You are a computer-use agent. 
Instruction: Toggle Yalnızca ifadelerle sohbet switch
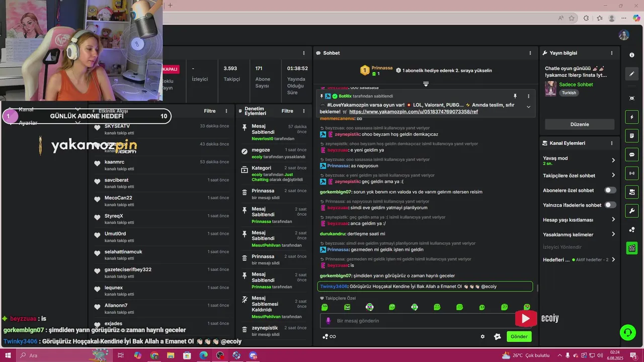[x=610, y=205]
